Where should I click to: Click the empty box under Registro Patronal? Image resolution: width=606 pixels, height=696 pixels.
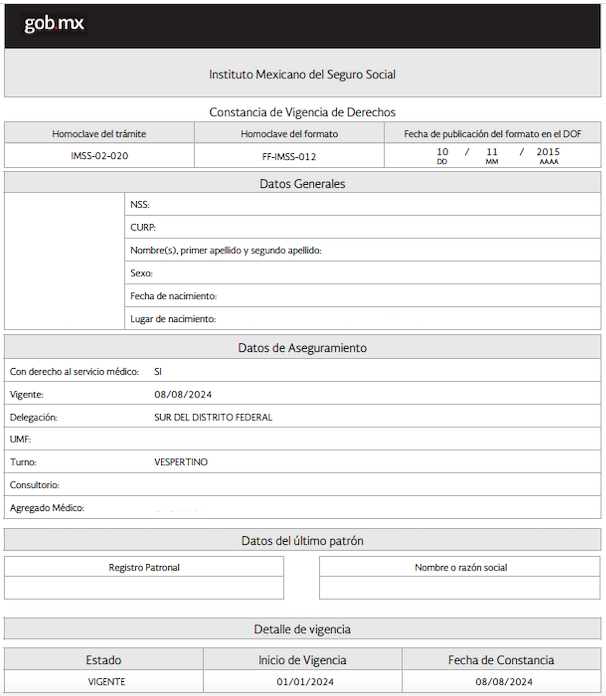(144, 588)
